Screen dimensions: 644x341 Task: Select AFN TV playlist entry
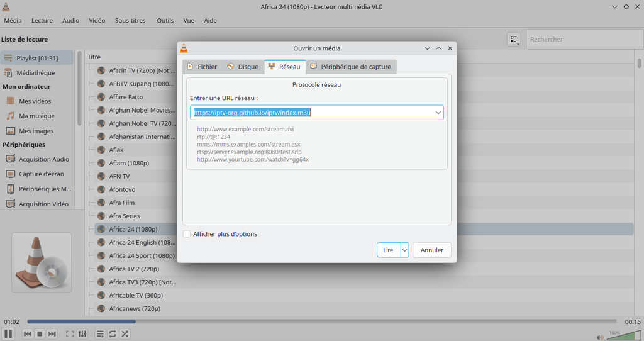[119, 176]
